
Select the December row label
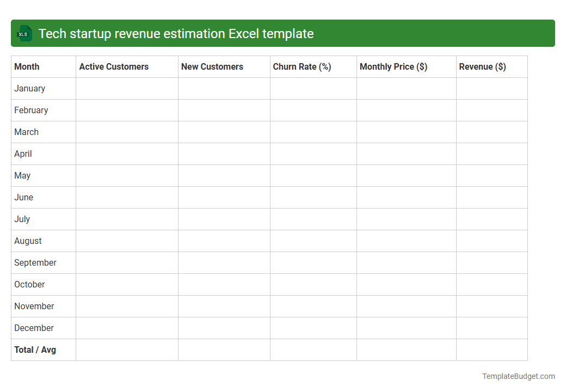34,328
